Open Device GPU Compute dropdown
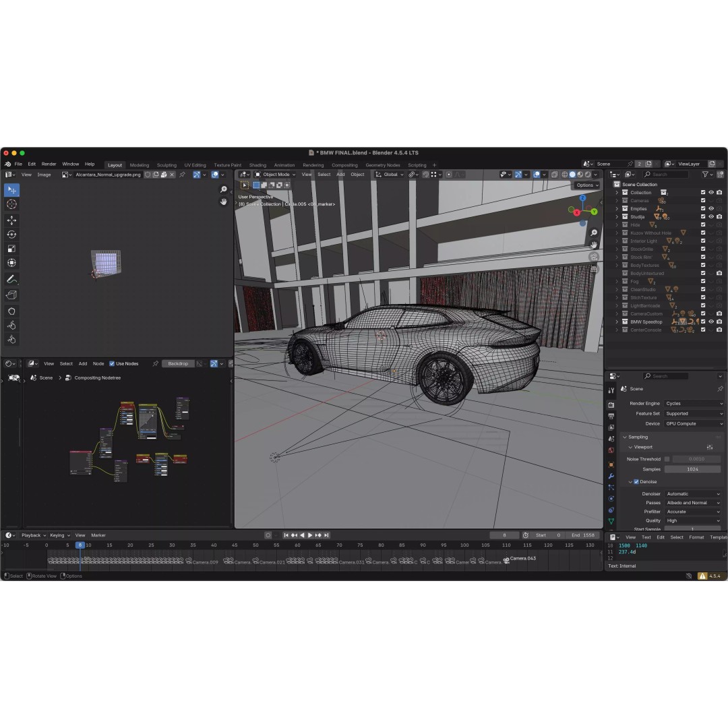This screenshot has height=728, width=728. pos(694,424)
